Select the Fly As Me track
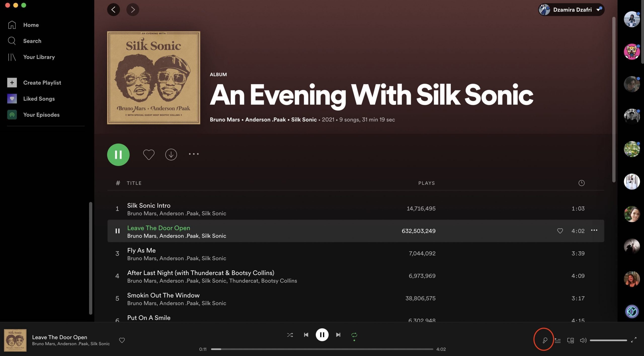Viewport: 644px width, 356px height. pyautogui.click(x=356, y=253)
